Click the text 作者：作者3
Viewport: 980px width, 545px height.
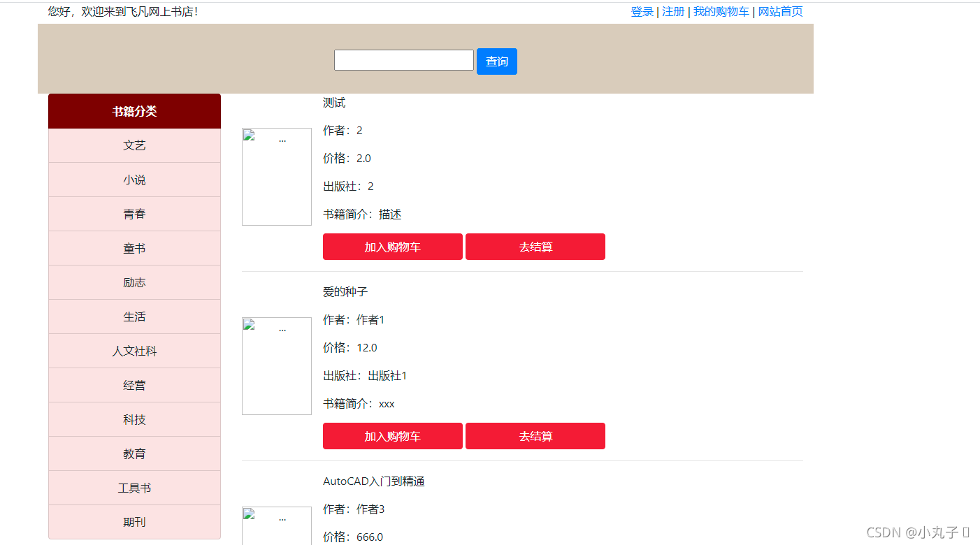click(x=354, y=509)
